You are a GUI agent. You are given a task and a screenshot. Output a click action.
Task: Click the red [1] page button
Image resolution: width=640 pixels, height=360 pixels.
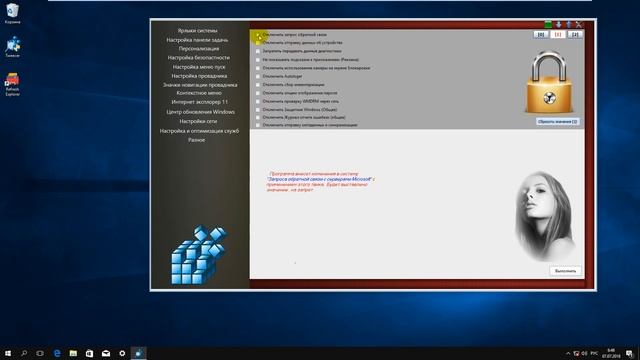(558, 35)
